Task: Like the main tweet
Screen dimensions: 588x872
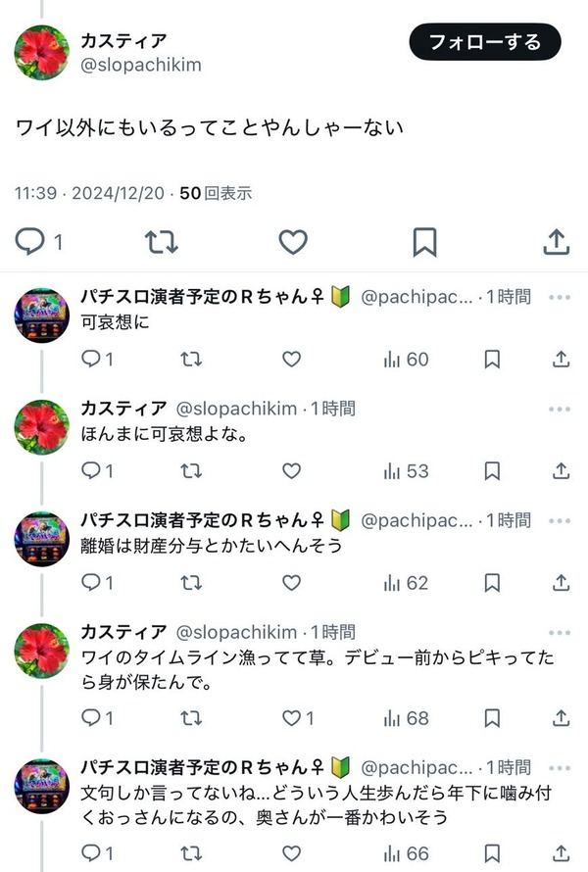Action: click(293, 240)
